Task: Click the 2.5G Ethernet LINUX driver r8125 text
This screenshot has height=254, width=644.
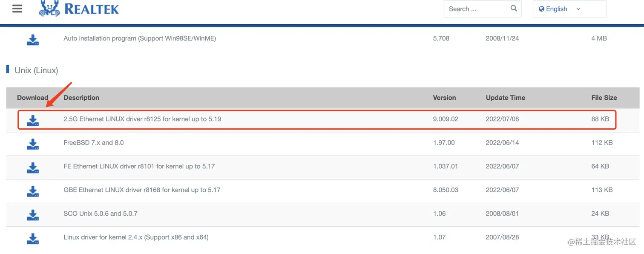Action: click(x=142, y=119)
